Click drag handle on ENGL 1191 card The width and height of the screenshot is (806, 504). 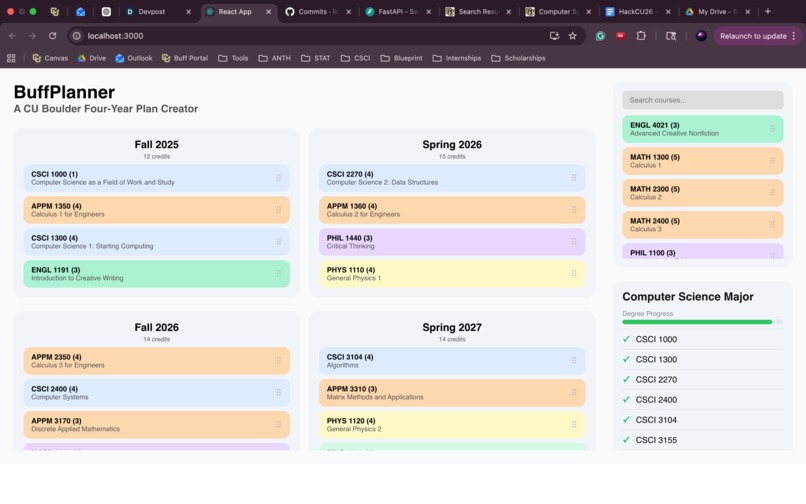coord(279,274)
